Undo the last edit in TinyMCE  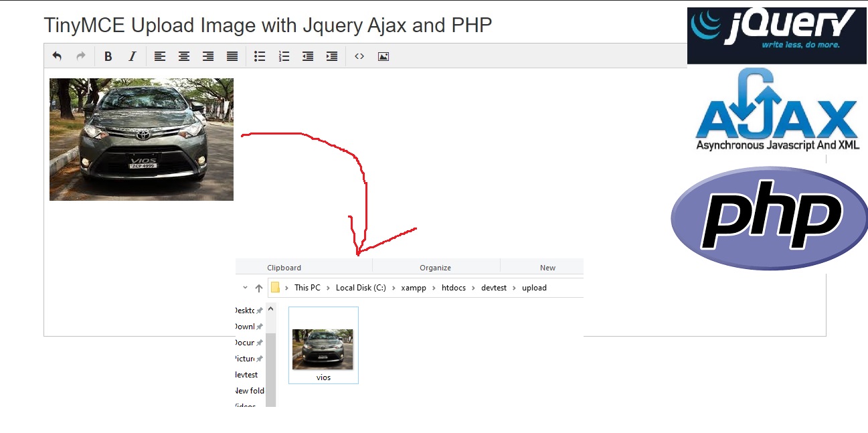point(57,56)
